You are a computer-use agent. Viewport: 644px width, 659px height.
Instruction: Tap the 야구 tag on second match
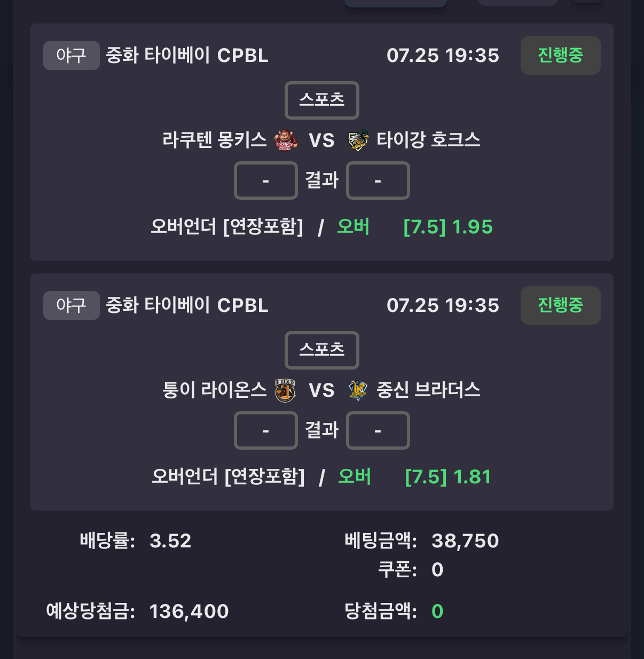point(72,305)
